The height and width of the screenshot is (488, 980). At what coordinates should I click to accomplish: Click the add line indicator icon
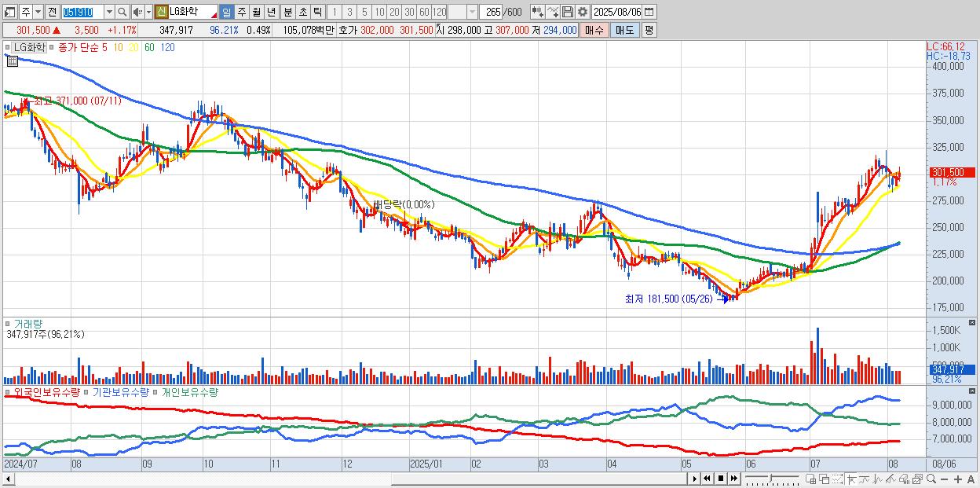(552, 13)
